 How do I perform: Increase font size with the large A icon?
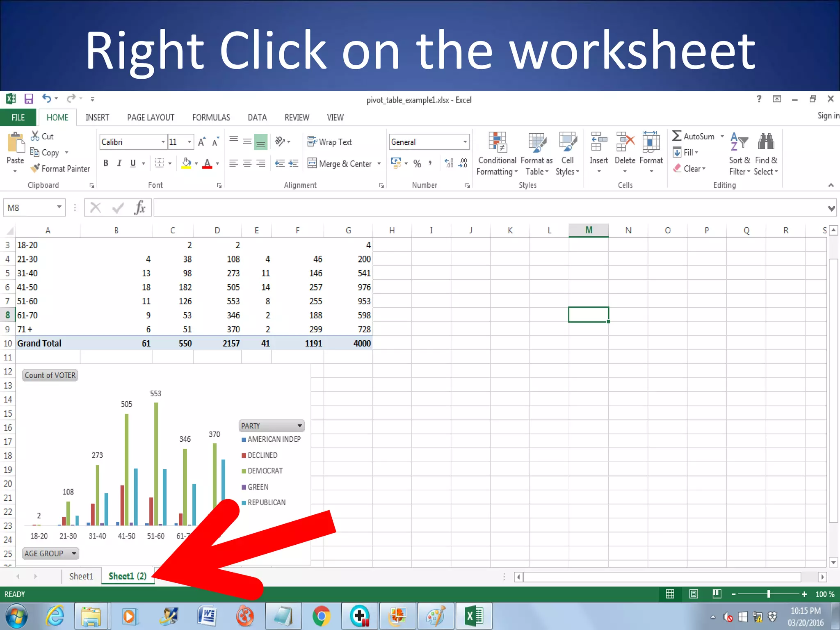202,142
